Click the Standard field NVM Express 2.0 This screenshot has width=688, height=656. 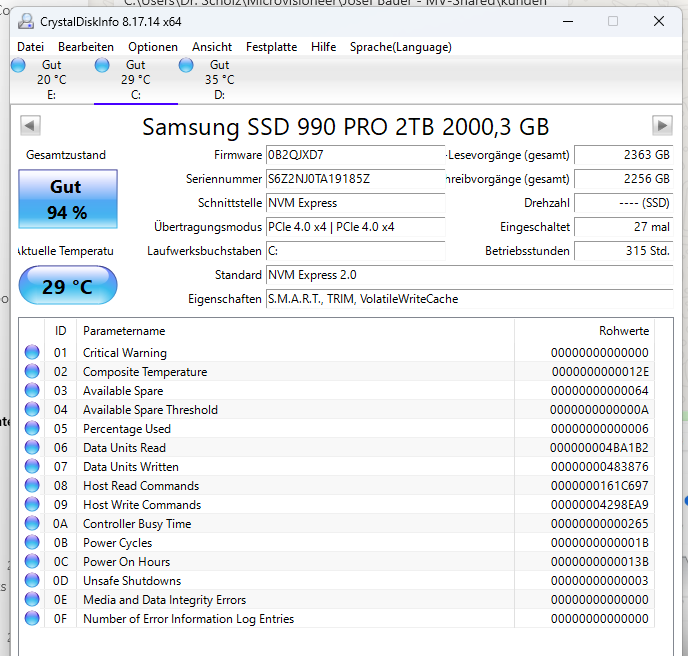pos(469,275)
